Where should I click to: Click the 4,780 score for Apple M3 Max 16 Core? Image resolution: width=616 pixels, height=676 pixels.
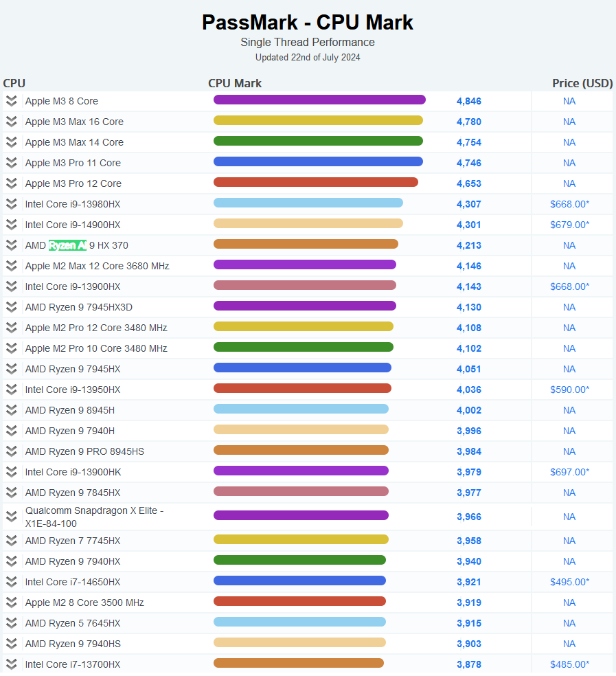(x=469, y=122)
